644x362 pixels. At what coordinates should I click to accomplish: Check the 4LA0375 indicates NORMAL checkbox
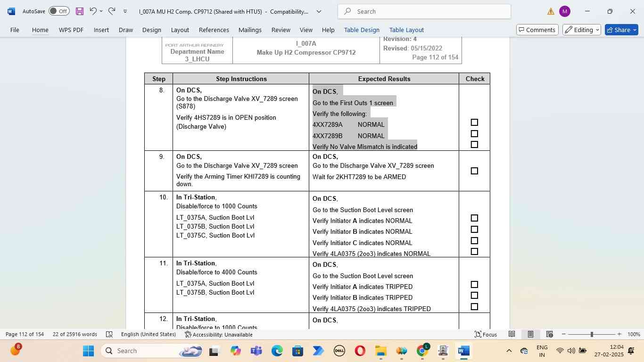(x=474, y=252)
